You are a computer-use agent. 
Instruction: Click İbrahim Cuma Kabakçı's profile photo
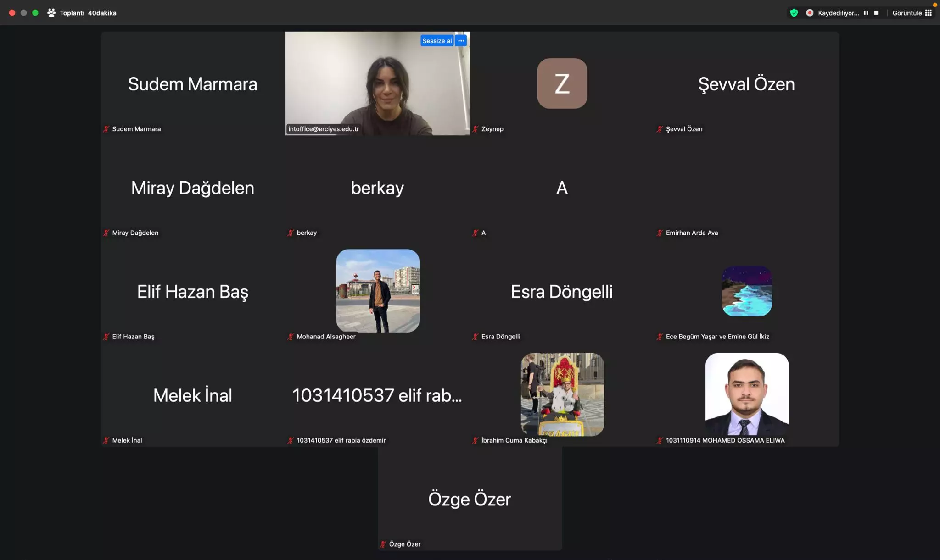click(x=562, y=394)
